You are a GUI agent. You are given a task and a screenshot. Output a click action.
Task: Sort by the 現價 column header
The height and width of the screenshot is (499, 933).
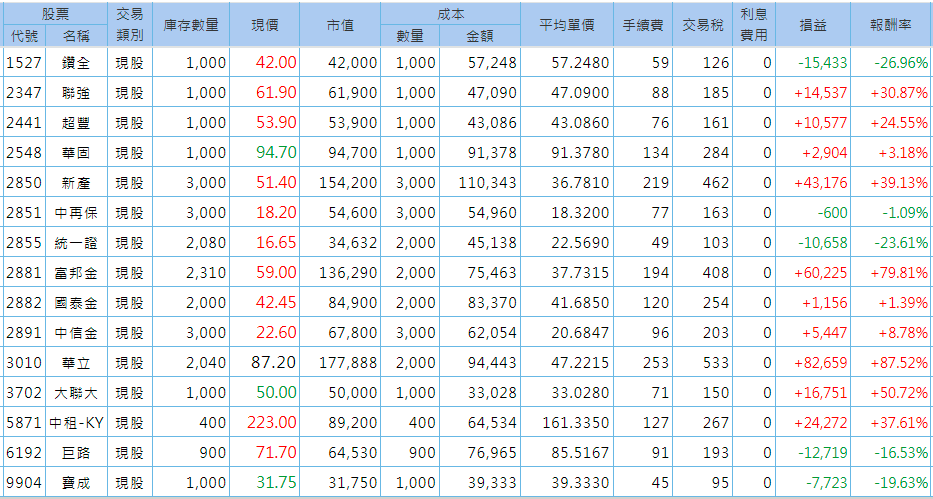click(264, 24)
